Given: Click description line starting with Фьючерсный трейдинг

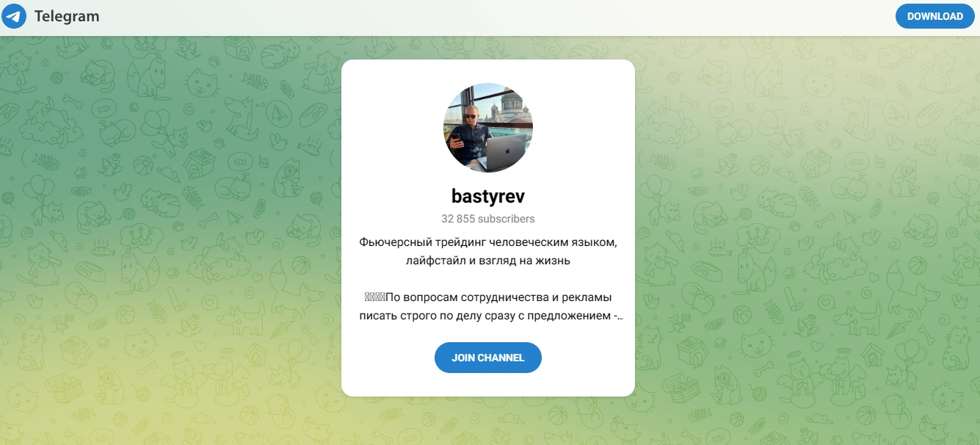Looking at the screenshot, I should pyautogui.click(x=488, y=242).
